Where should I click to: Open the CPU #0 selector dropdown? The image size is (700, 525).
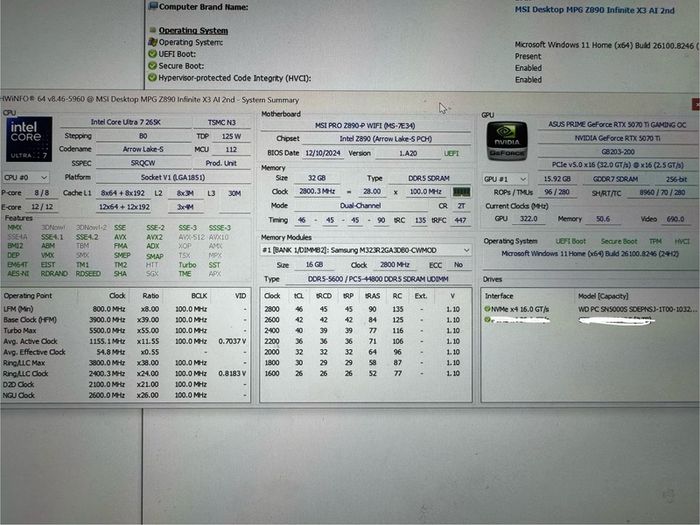[x=25, y=177]
